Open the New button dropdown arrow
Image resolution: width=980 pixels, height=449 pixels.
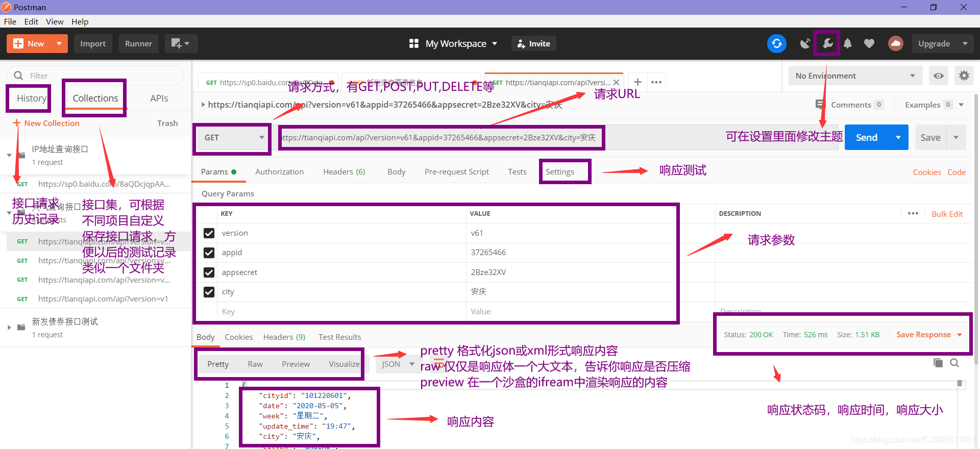(59, 43)
